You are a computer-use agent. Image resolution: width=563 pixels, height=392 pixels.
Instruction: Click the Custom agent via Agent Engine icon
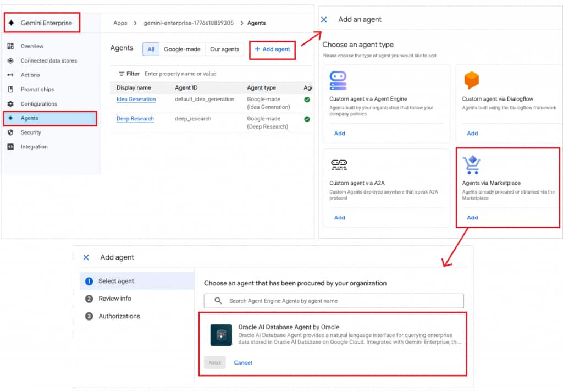338,80
